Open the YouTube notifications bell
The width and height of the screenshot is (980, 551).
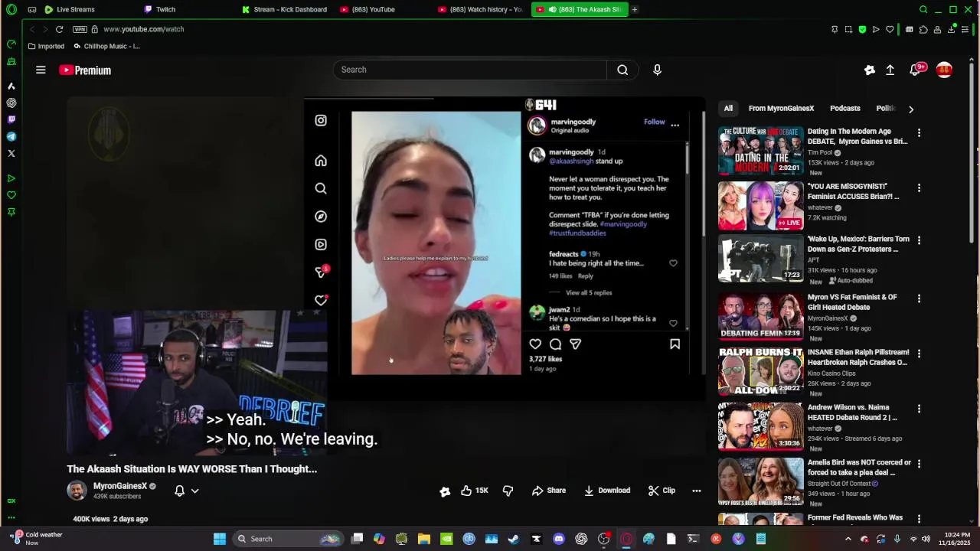[915, 70]
